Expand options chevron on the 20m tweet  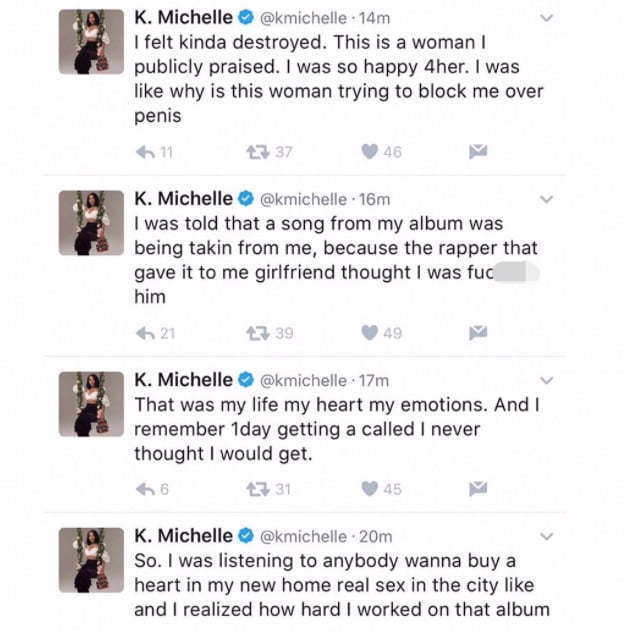pyautogui.click(x=546, y=537)
